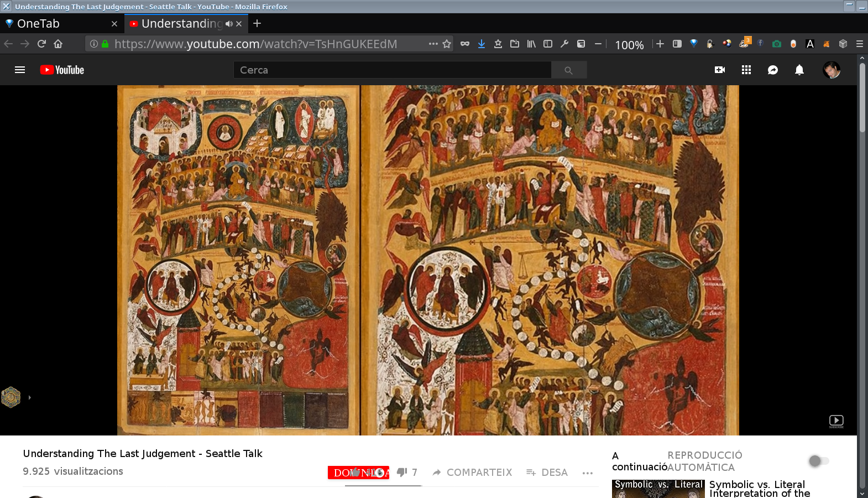
Task: Click the mask icon in toolbar
Action: 465,44
